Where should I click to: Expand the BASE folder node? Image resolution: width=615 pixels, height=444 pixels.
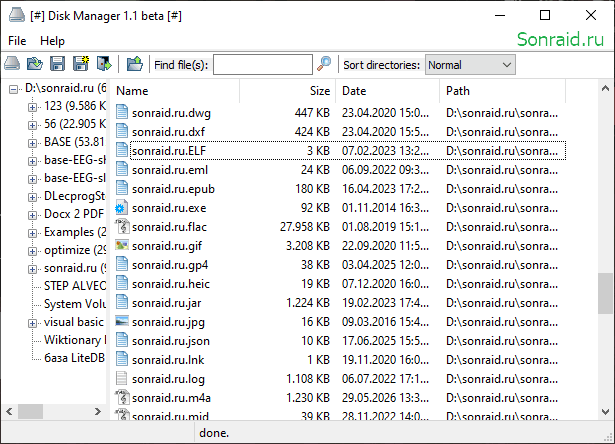click(x=32, y=143)
